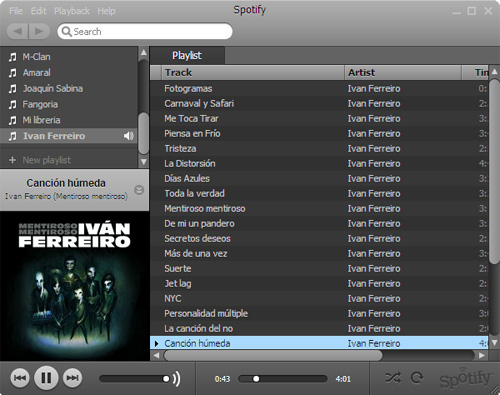
Task: Select the track Personalidad múltiple
Action: (319, 314)
